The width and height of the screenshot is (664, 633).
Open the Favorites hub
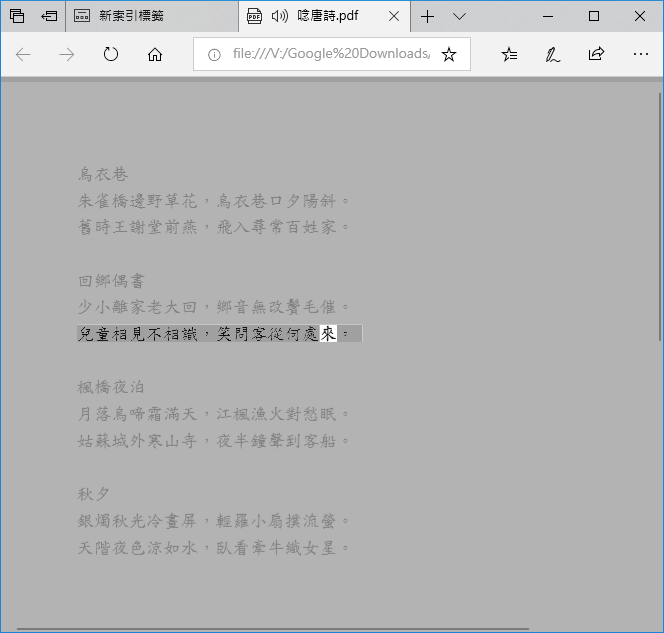(509, 54)
